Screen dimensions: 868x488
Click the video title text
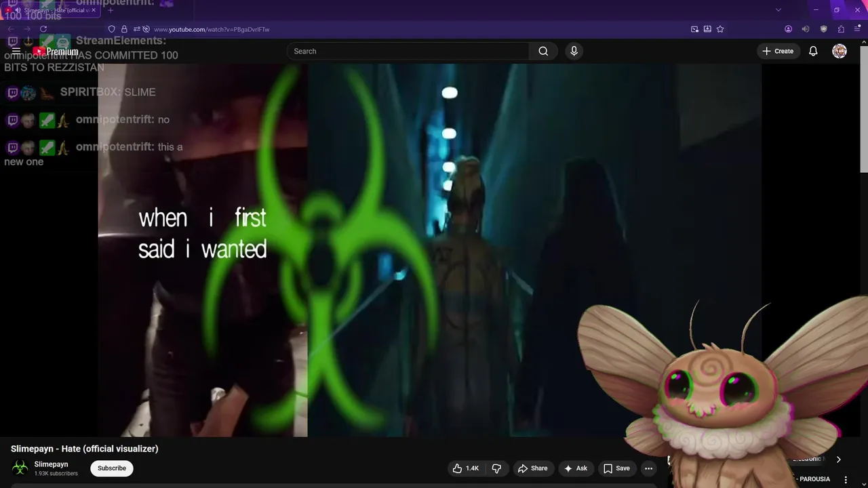[x=84, y=449]
